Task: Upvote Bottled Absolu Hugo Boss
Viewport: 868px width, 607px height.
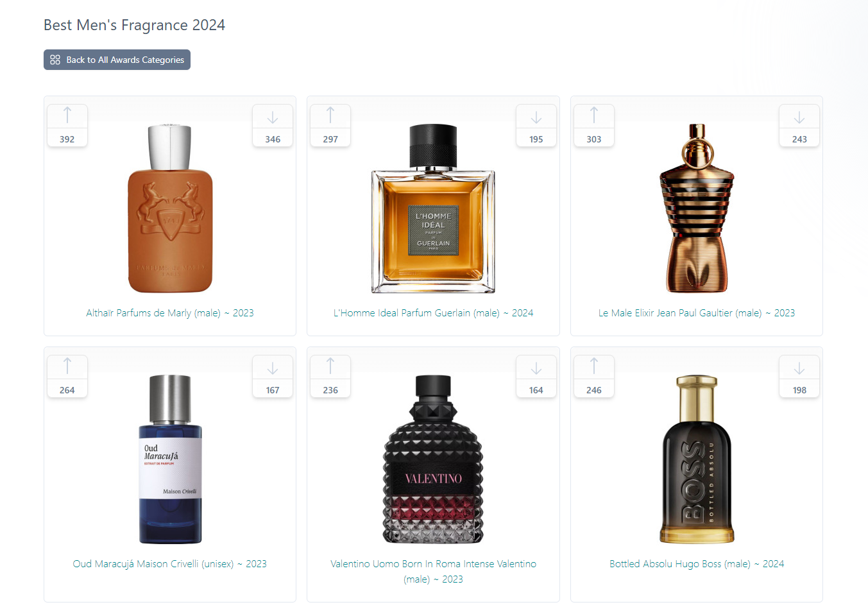Action: (x=594, y=377)
